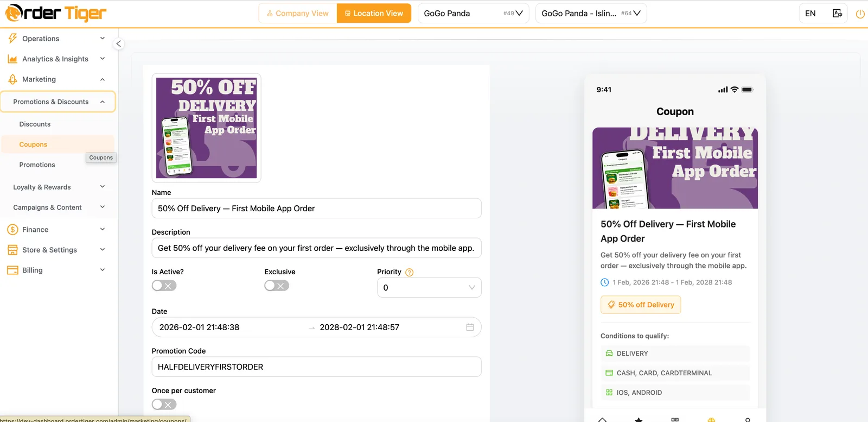
Task: Click the grid icon beside IOS, ANDROID
Action: [609, 393]
